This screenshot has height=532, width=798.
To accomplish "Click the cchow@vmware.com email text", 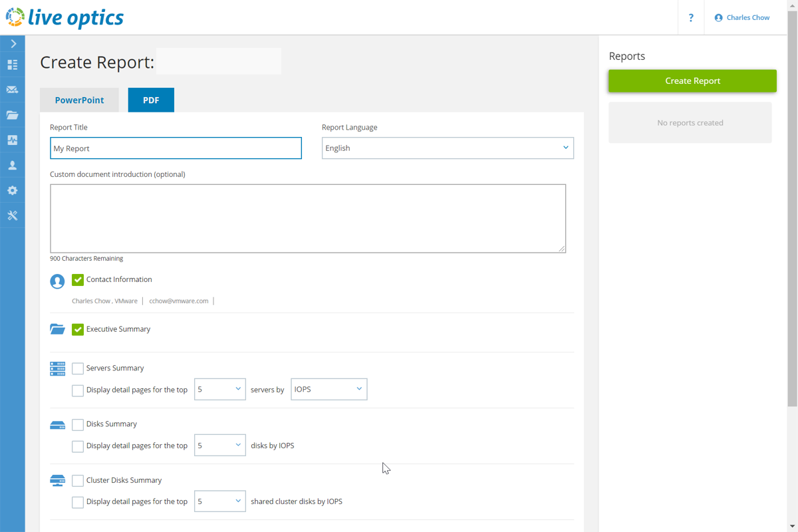I will coord(179,301).
